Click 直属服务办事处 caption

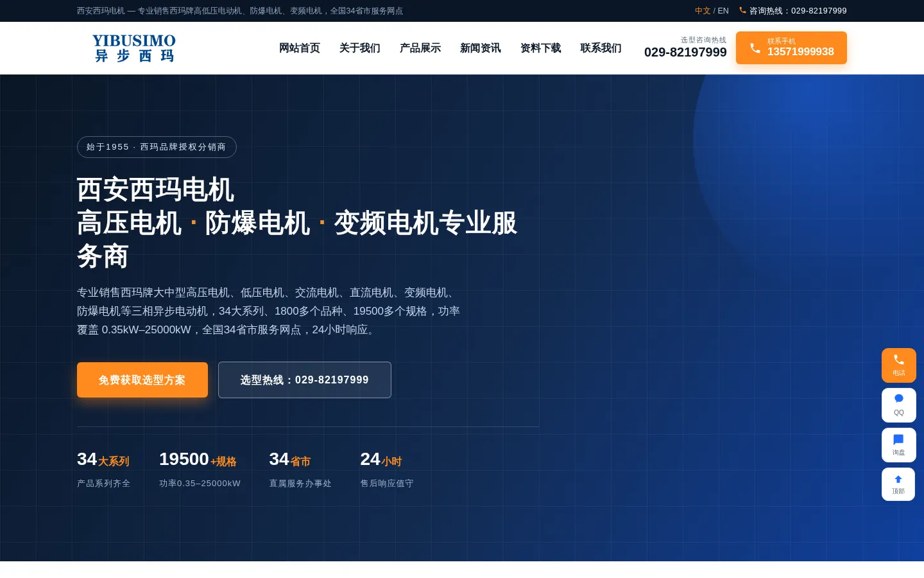[x=300, y=484]
